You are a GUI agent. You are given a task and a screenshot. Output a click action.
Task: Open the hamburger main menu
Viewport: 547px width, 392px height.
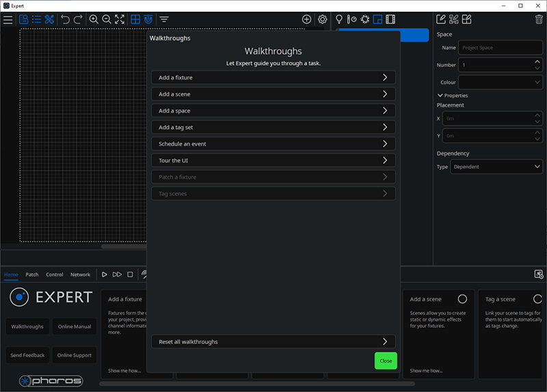[x=8, y=20]
